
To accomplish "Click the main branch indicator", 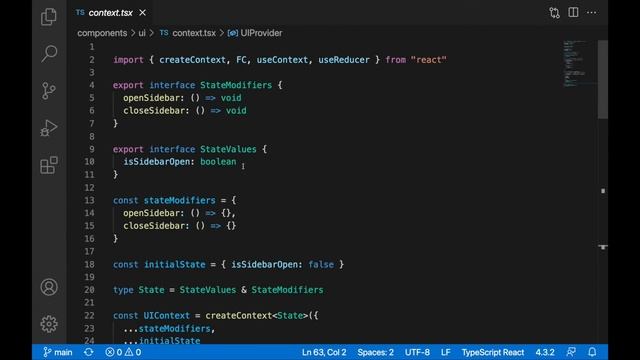I will 58,352.
